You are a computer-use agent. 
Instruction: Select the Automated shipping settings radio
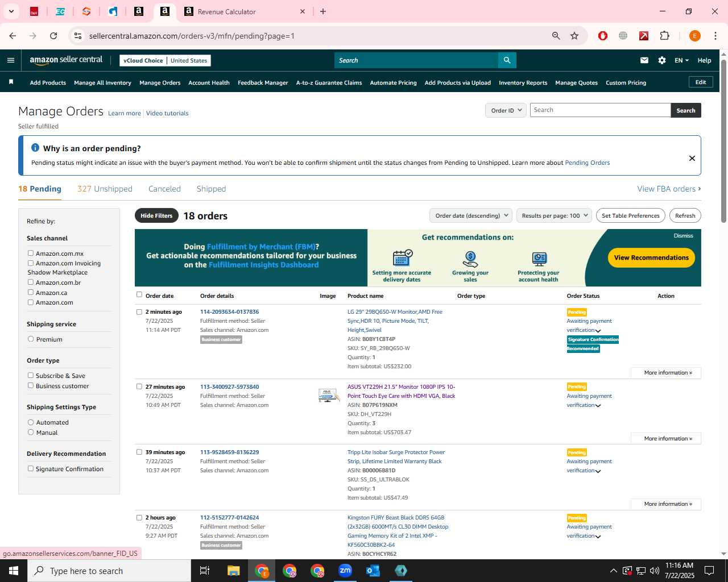tap(31, 422)
